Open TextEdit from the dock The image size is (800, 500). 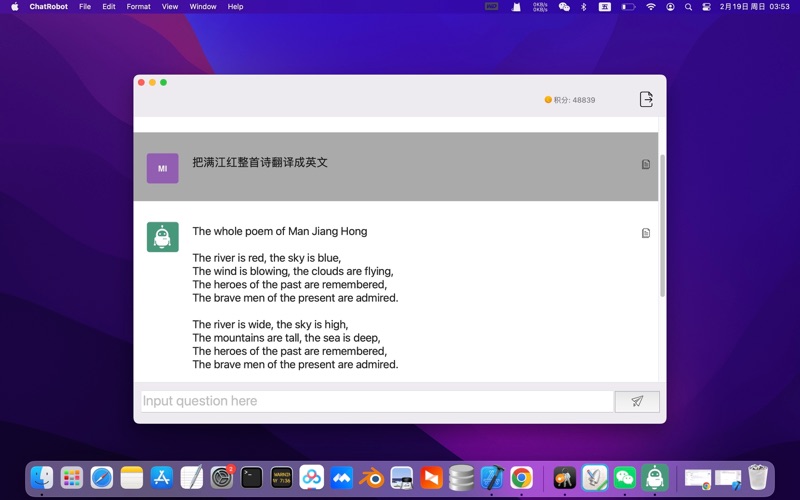(x=192, y=478)
